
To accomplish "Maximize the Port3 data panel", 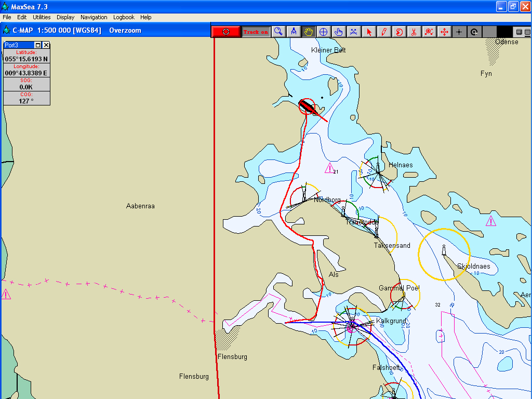I will click(38, 45).
